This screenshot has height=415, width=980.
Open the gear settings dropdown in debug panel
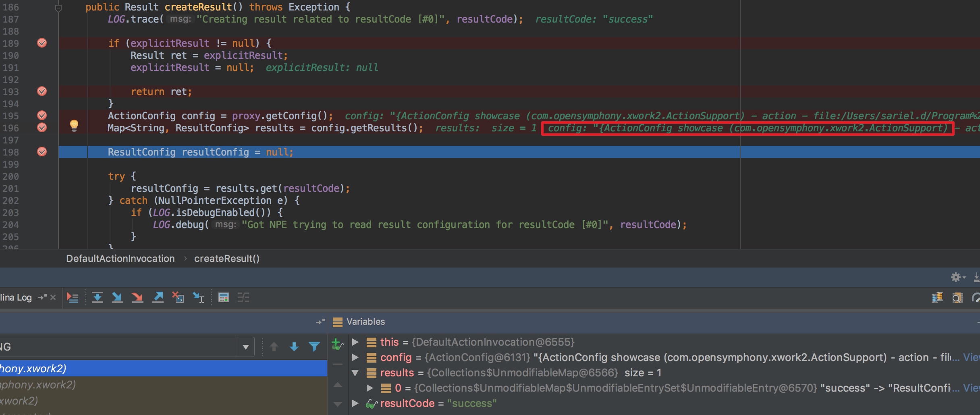click(x=958, y=277)
